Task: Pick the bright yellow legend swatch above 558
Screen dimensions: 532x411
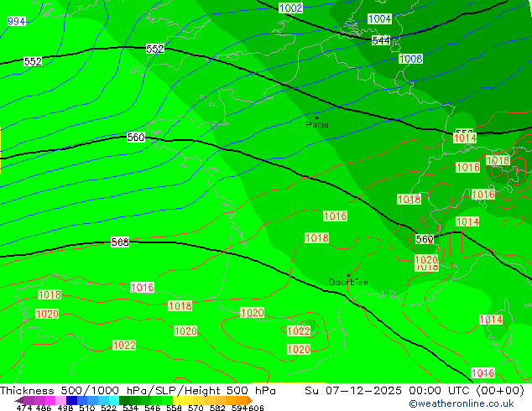Action: (178, 400)
